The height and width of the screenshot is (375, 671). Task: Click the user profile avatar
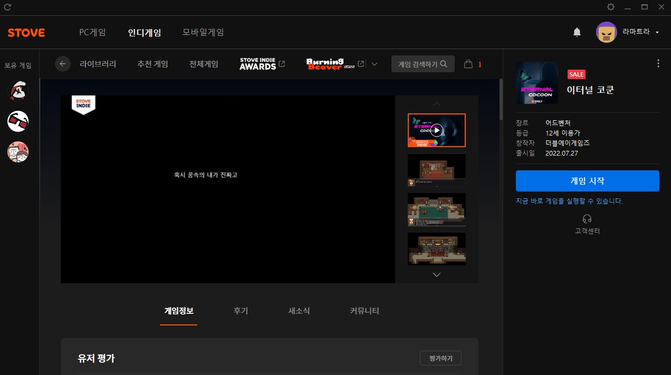606,32
